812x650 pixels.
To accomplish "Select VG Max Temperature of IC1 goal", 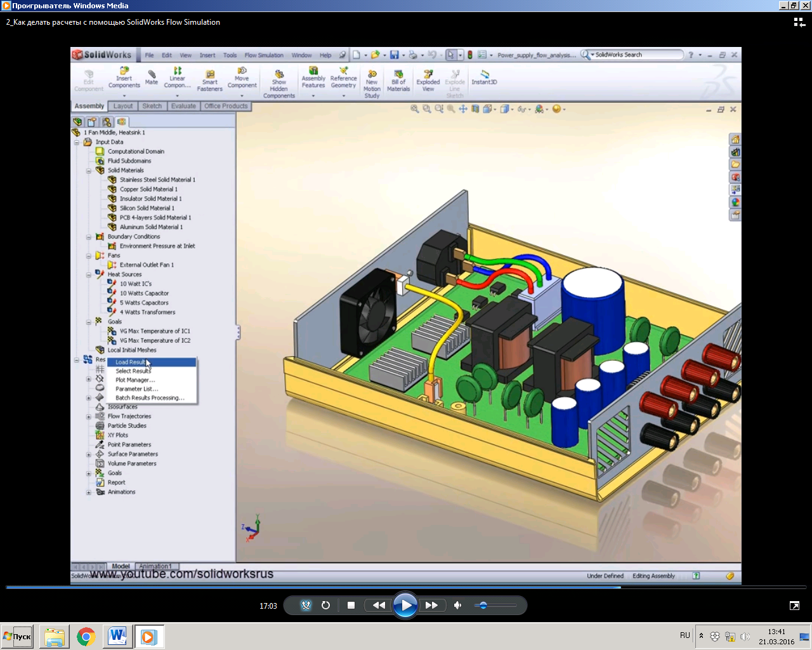I will pos(155,331).
